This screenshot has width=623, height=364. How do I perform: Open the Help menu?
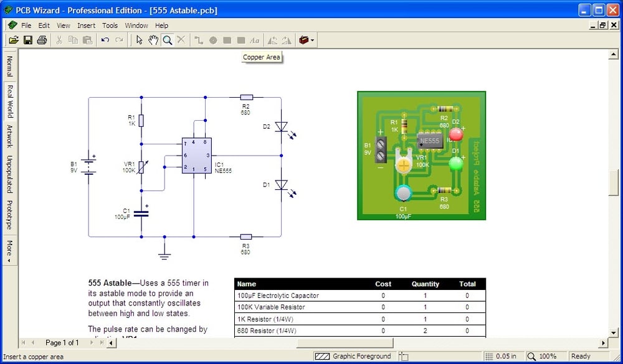coord(161,26)
